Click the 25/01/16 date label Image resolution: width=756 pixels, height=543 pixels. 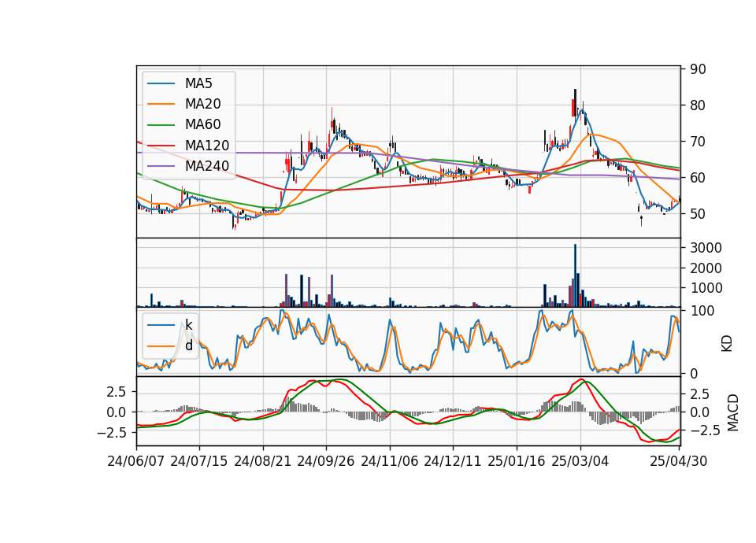516,461
